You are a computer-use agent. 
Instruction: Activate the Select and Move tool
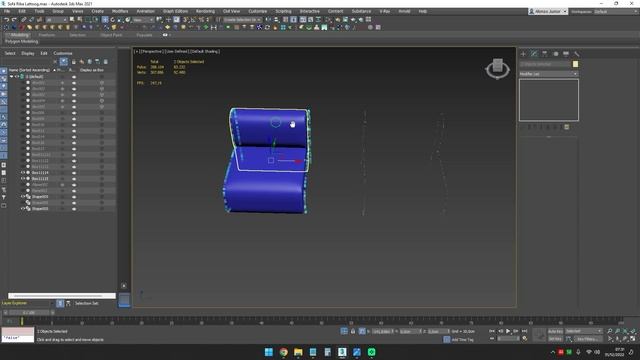(x=105, y=20)
